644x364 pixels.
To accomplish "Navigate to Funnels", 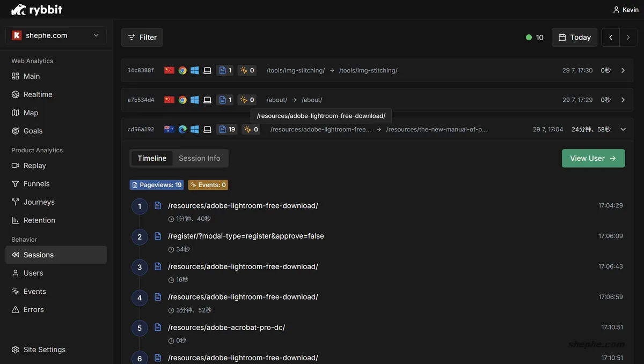I will point(36,184).
